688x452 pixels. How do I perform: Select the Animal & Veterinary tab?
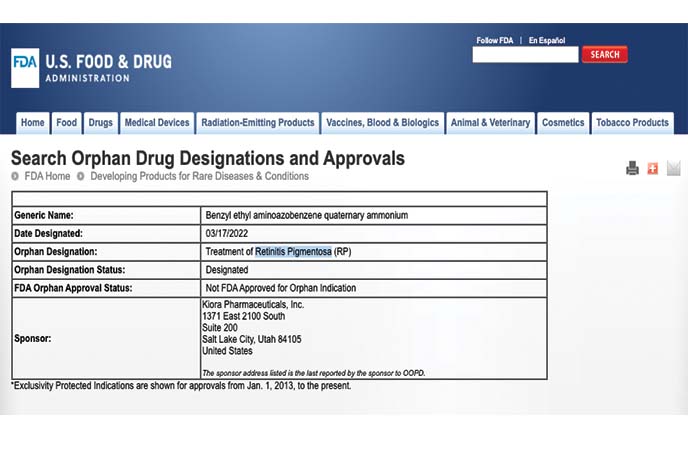tap(491, 123)
